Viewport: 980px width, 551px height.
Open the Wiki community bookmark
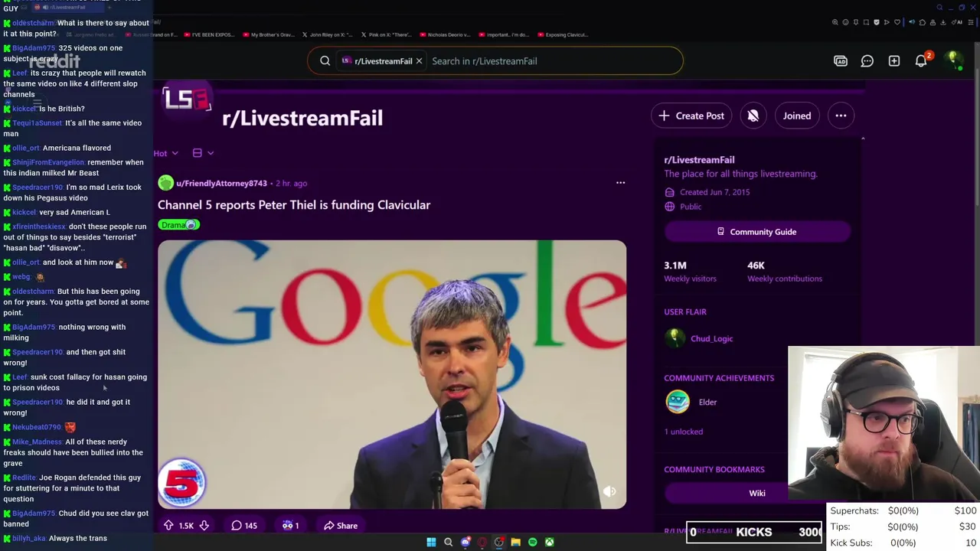pyautogui.click(x=757, y=493)
